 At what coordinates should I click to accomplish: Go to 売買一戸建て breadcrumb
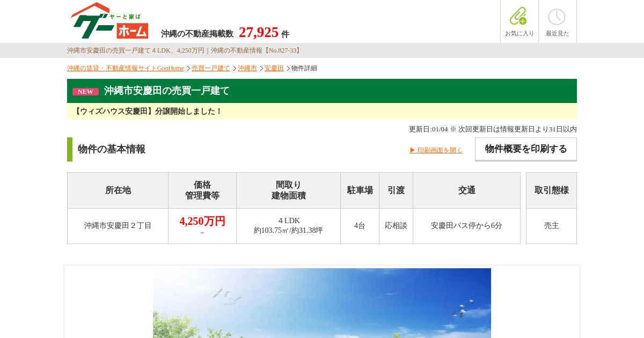(x=211, y=68)
